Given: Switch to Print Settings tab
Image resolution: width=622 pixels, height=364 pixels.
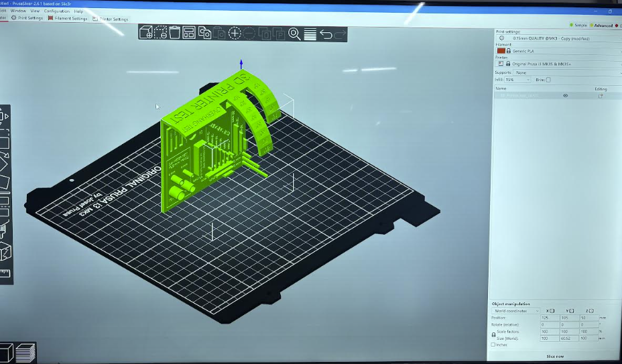Looking at the screenshot, I should [x=27, y=18].
